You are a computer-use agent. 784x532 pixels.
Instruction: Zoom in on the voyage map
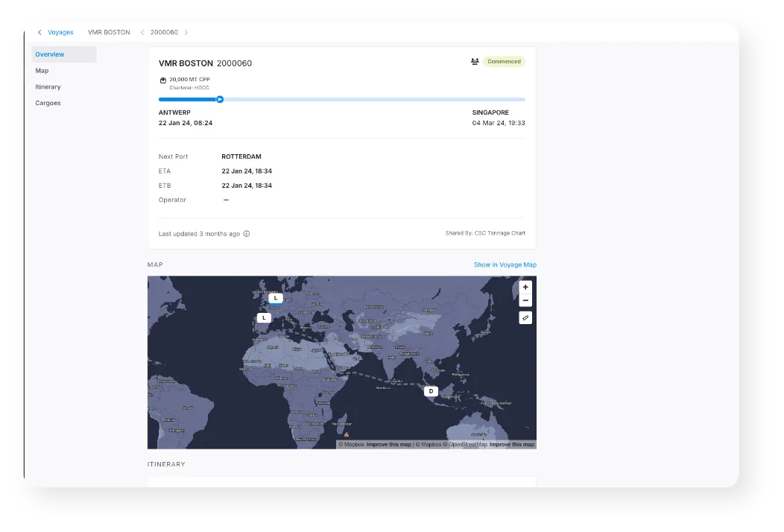click(525, 287)
